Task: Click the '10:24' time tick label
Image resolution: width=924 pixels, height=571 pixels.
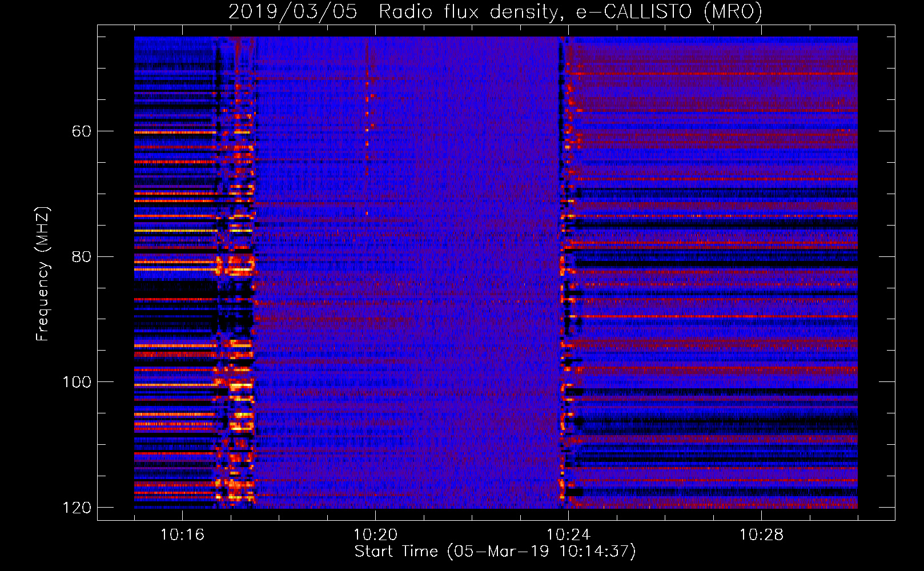Action: pos(568,534)
